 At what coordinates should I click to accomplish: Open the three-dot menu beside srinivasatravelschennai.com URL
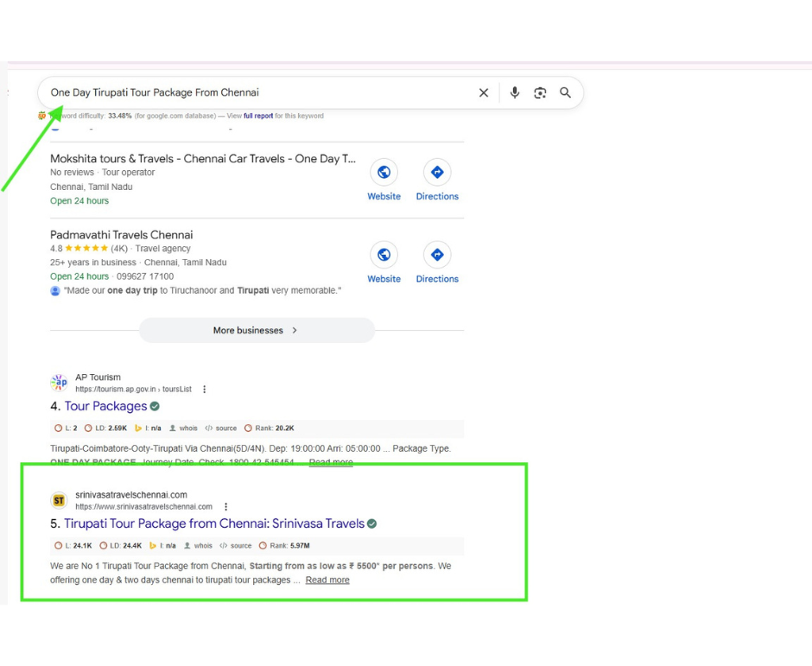tap(225, 507)
